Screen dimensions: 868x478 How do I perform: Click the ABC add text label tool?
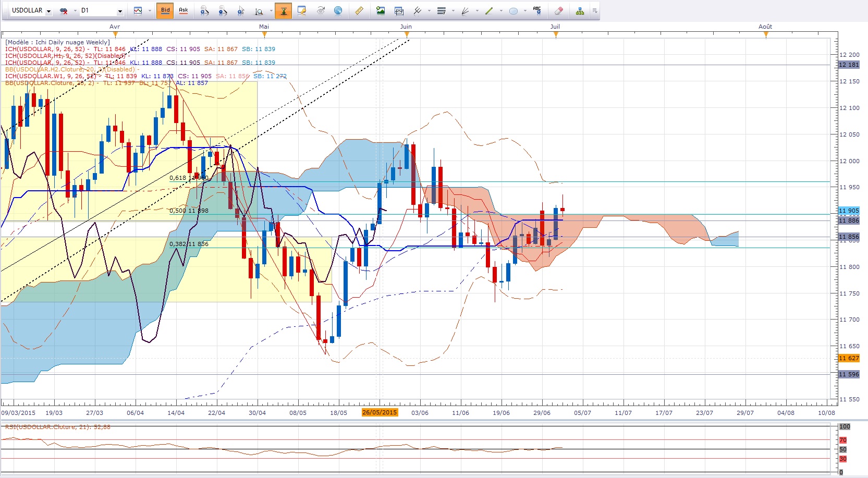[537, 10]
